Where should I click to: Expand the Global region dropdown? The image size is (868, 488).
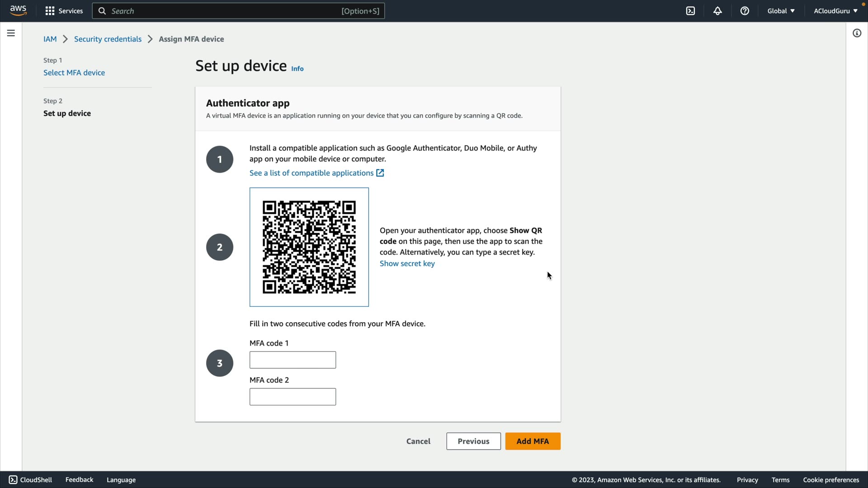click(x=781, y=11)
